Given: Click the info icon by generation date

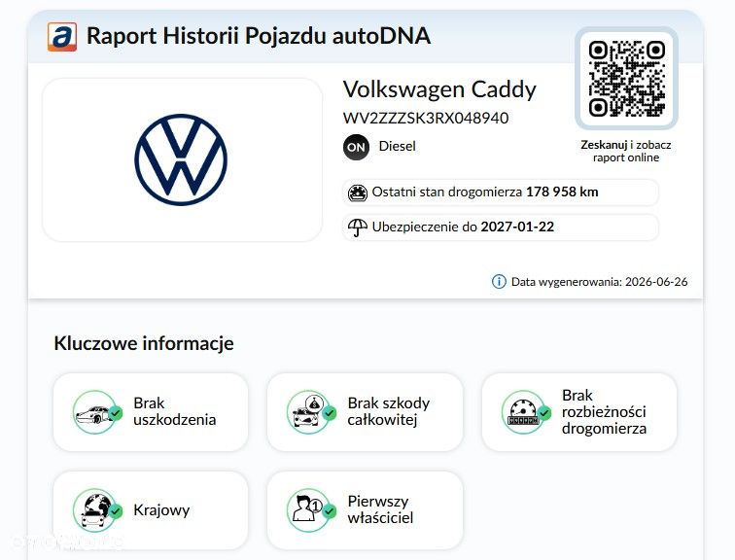Looking at the screenshot, I should coord(499,282).
